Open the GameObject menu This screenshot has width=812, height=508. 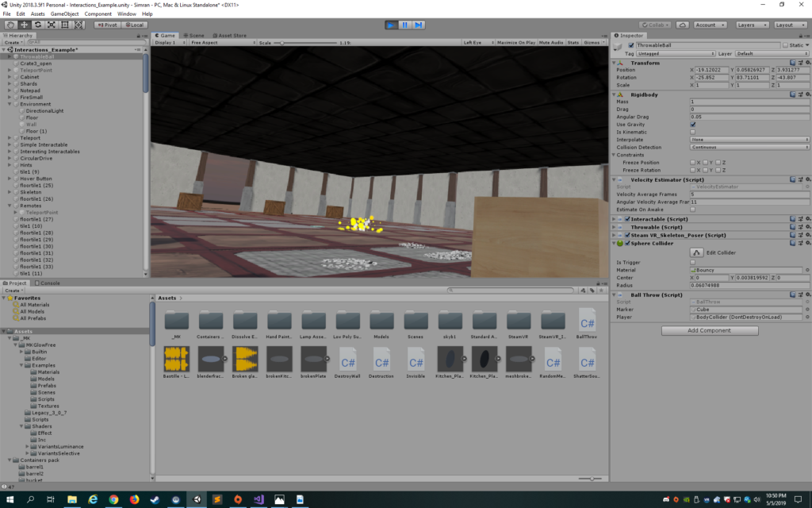[64, 14]
